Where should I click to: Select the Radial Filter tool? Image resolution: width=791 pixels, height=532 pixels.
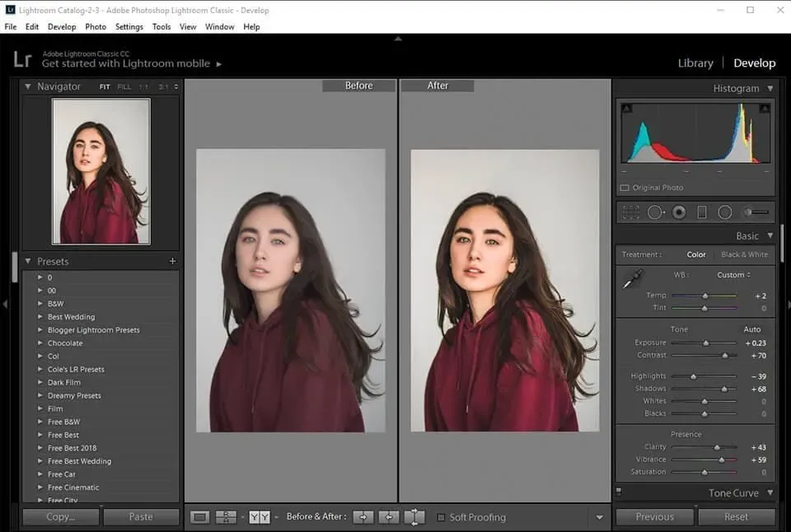pyautogui.click(x=723, y=212)
